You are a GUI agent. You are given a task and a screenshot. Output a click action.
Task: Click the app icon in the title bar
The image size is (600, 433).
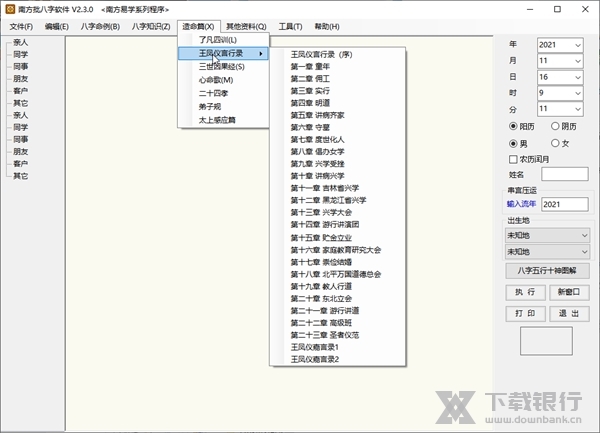pos(10,9)
